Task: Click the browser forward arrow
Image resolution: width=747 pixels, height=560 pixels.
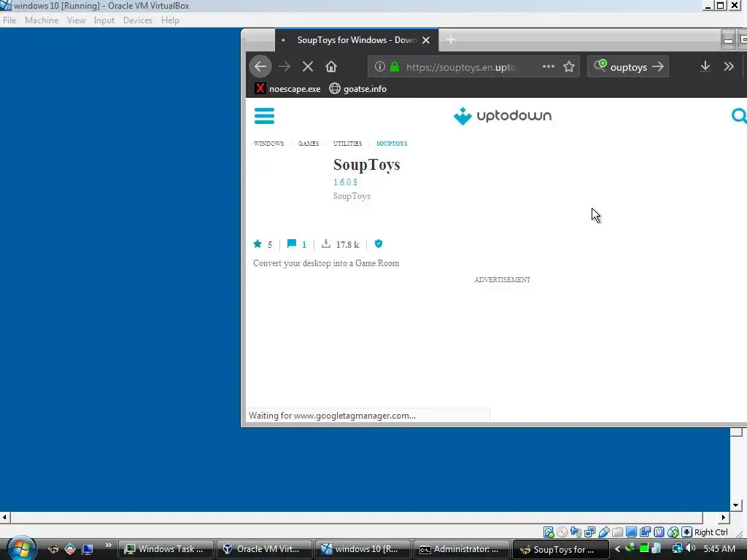Action: (x=285, y=66)
